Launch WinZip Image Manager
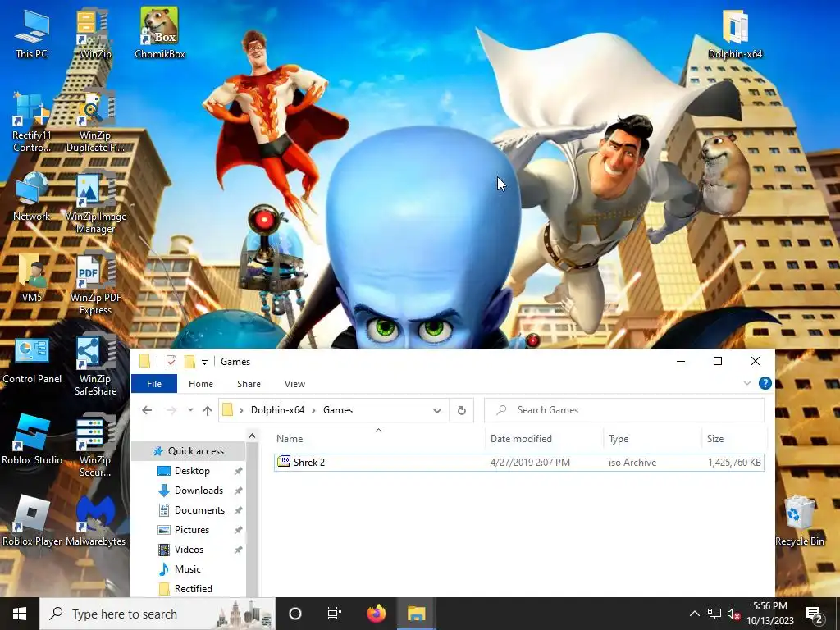The height and width of the screenshot is (630, 840). coord(95,203)
